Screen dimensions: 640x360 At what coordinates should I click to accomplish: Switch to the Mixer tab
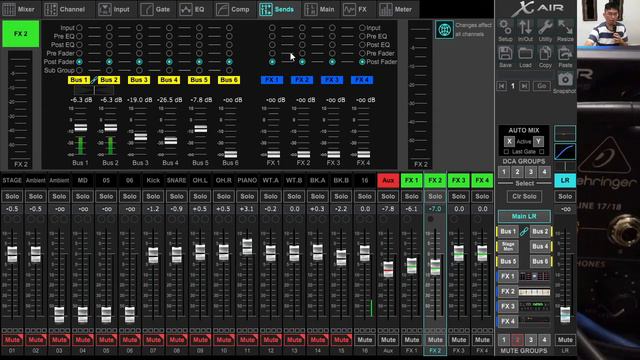tap(19, 9)
